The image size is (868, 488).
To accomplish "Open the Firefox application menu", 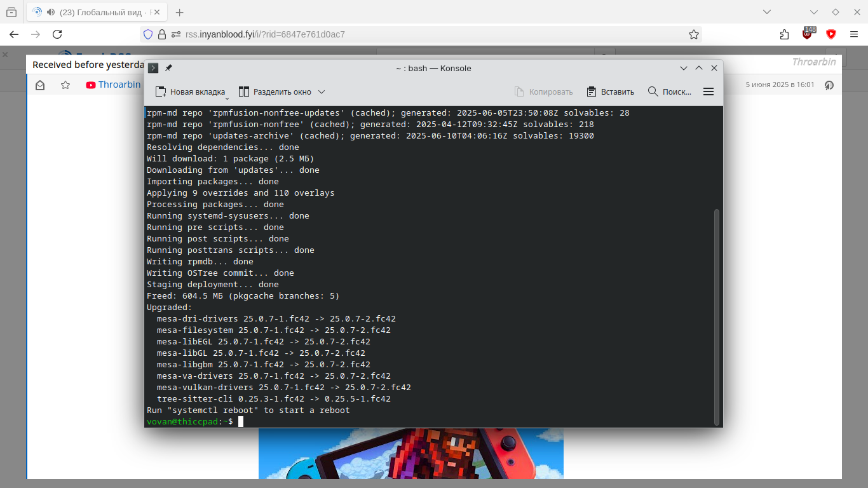I will [x=854, y=34].
